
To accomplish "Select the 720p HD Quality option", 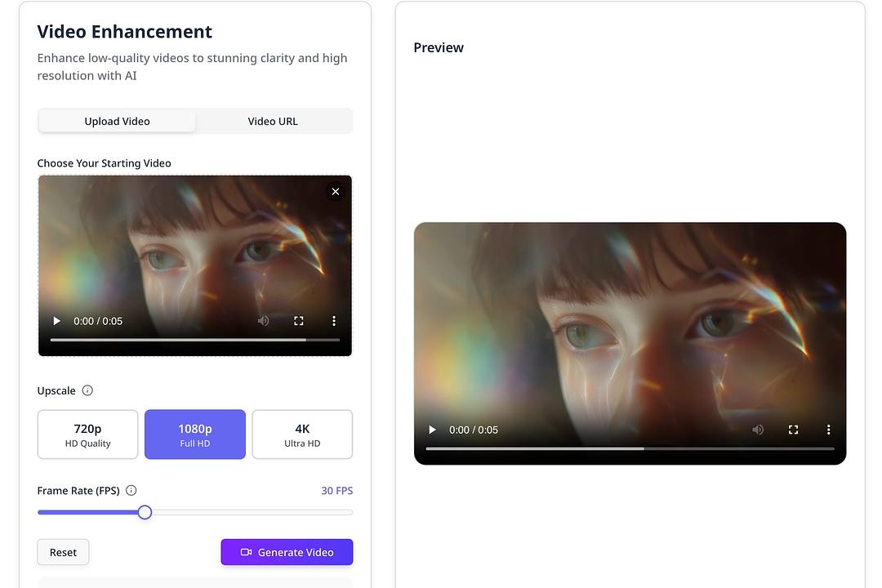I will [87, 434].
